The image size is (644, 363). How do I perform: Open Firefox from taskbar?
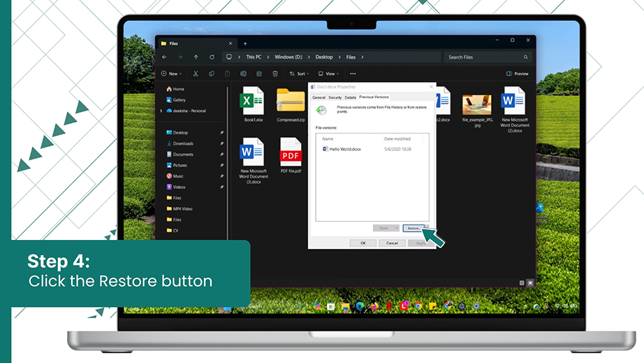tap(374, 306)
